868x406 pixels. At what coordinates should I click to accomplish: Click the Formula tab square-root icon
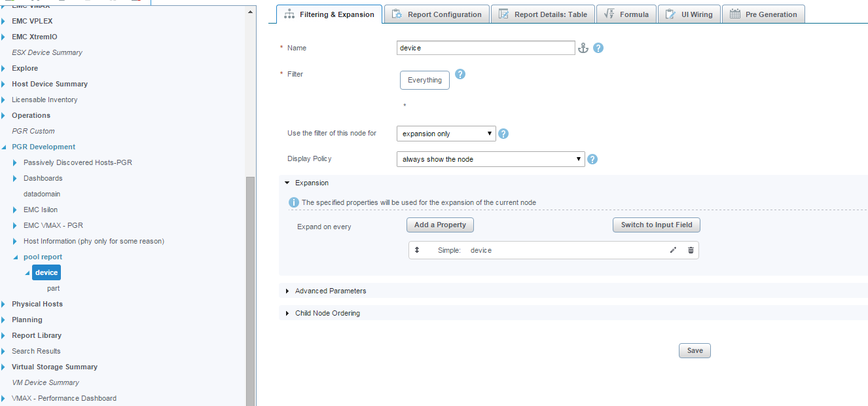[x=609, y=14]
